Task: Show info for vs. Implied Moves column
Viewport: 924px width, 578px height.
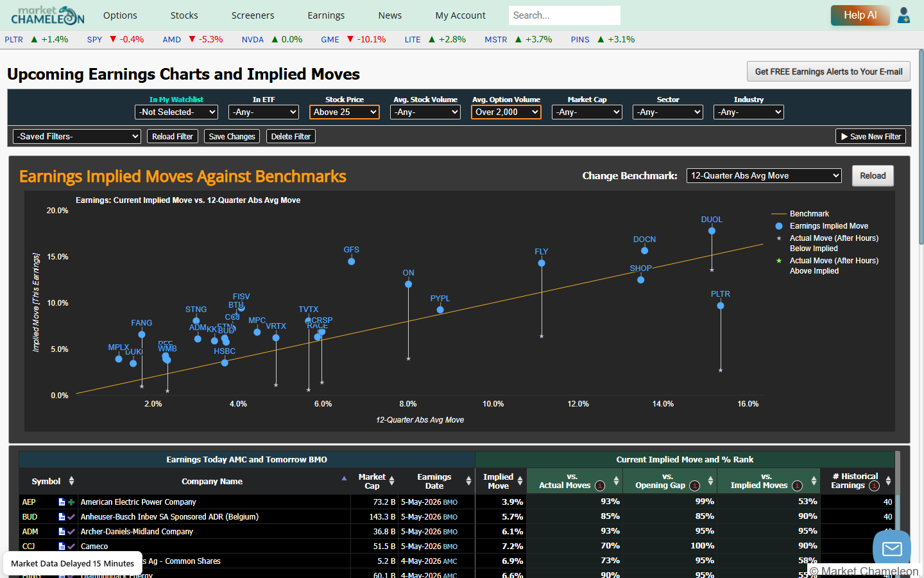Action: [797, 486]
